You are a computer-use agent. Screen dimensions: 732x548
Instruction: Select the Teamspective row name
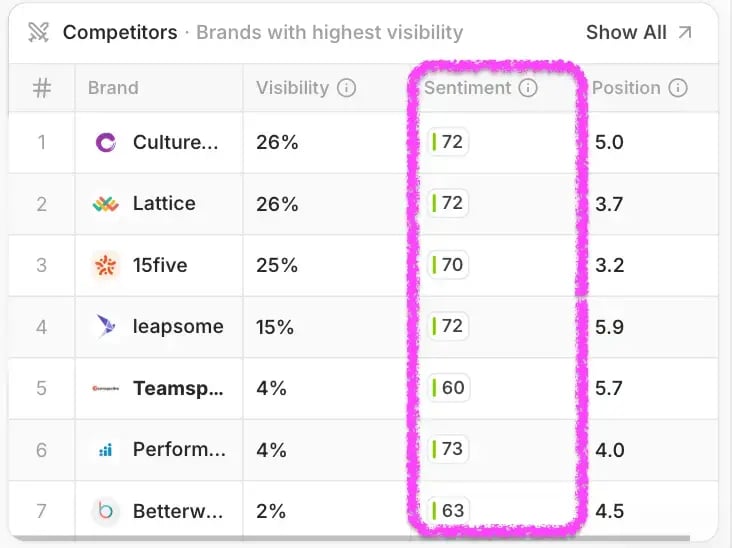click(176, 388)
